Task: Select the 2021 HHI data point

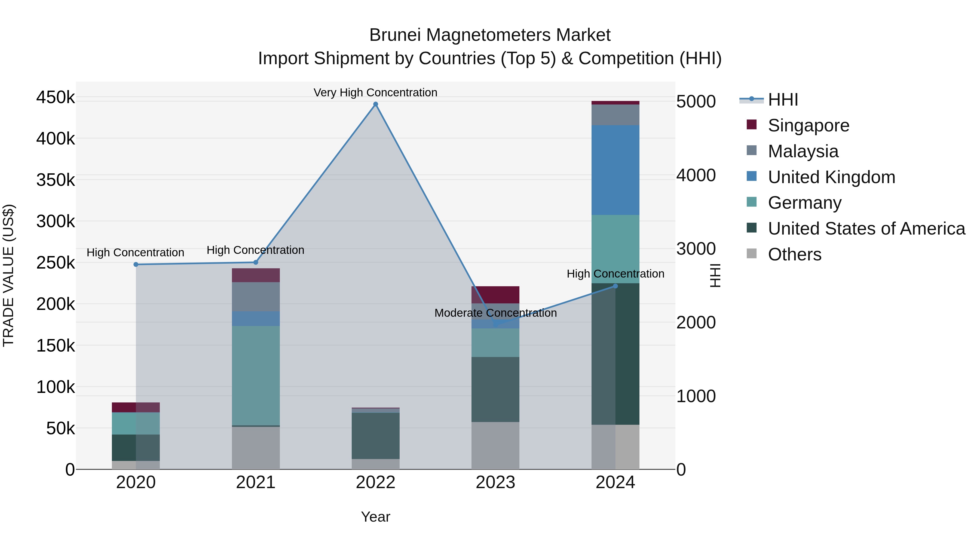Action: [x=256, y=262]
